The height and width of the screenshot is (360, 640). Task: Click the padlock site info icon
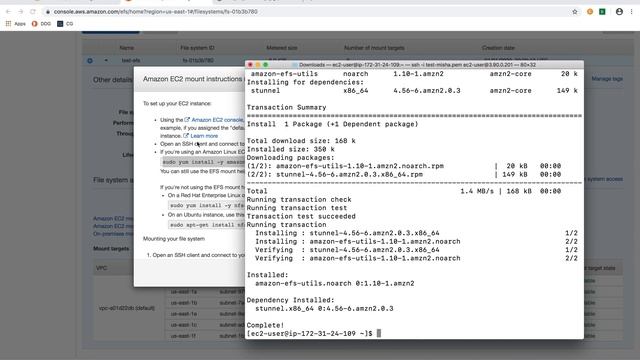click(48, 12)
